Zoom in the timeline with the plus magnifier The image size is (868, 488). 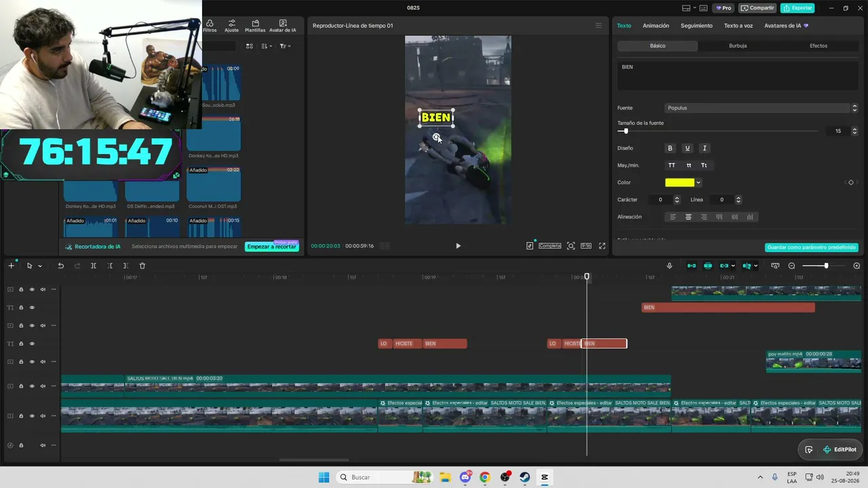pos(856,266)
